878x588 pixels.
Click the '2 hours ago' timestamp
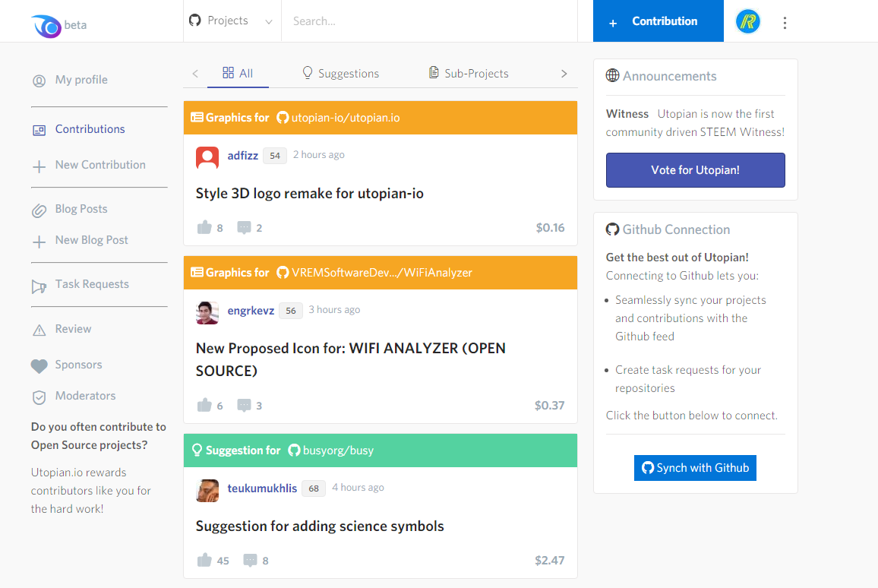pyautogui.click(x=318, y=154)
